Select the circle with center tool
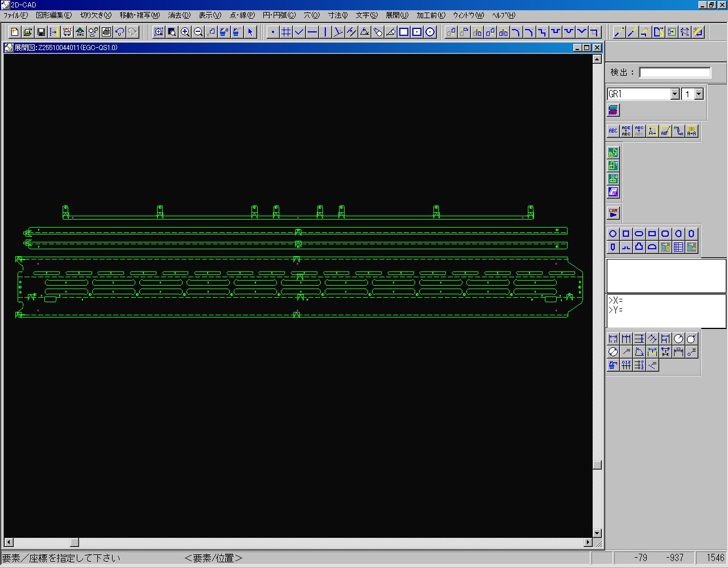 (x=430, y=32)
